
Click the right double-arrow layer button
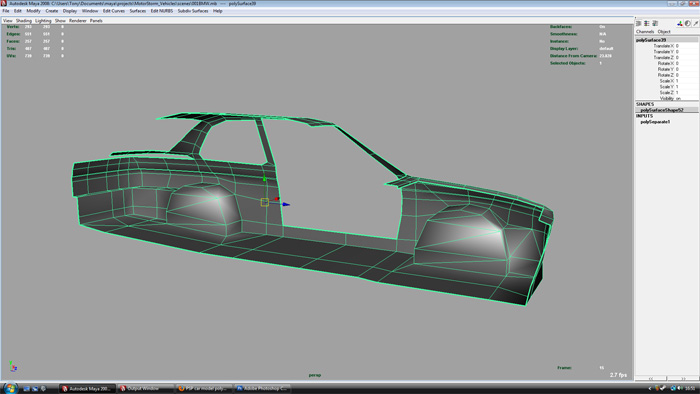[x=683, y=378]
